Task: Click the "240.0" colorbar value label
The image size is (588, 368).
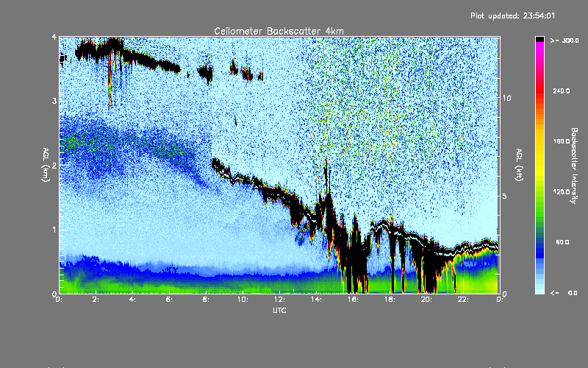Action: (x=562, y=91)
